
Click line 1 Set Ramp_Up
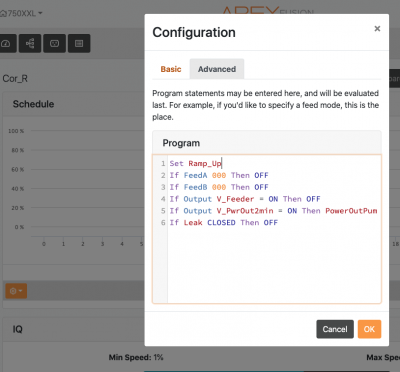pyautogui.click(x=195, y=163)
